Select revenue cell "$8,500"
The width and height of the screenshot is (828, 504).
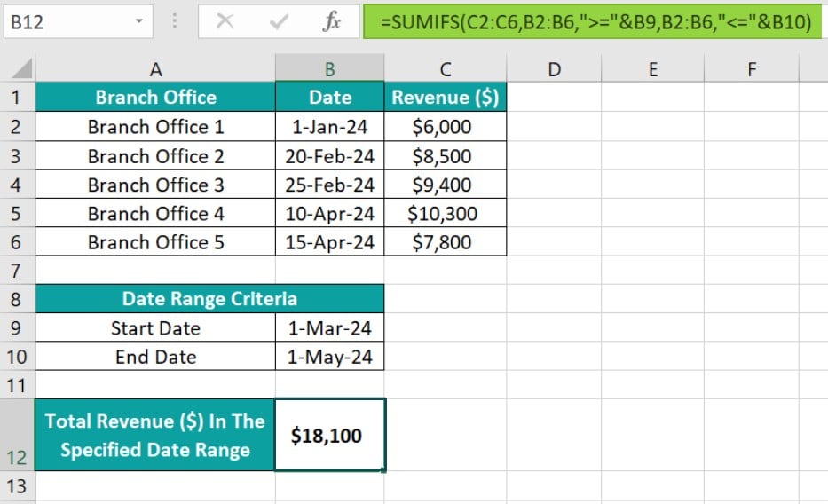pyautogui.click(x=446, y=155)
